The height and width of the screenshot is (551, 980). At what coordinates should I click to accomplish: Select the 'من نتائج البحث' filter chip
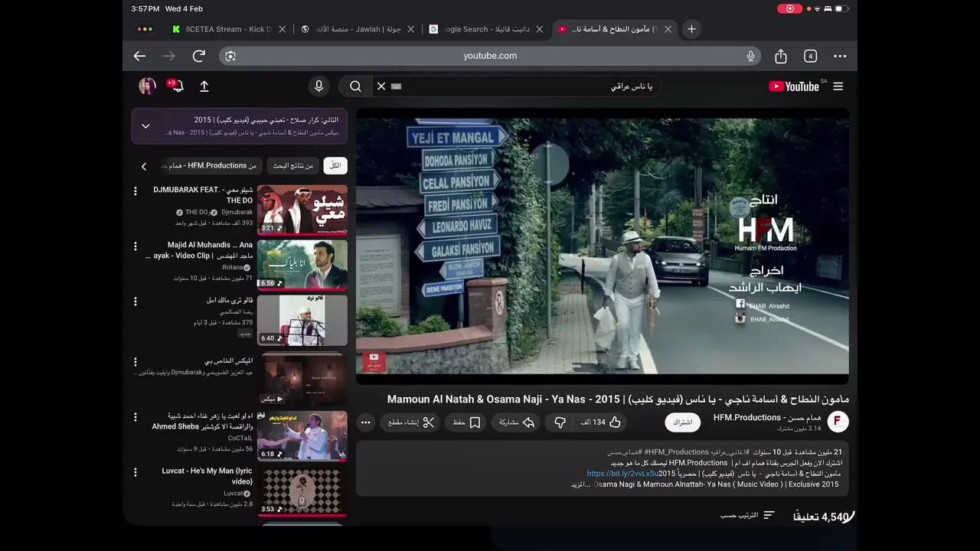[293, 166]
